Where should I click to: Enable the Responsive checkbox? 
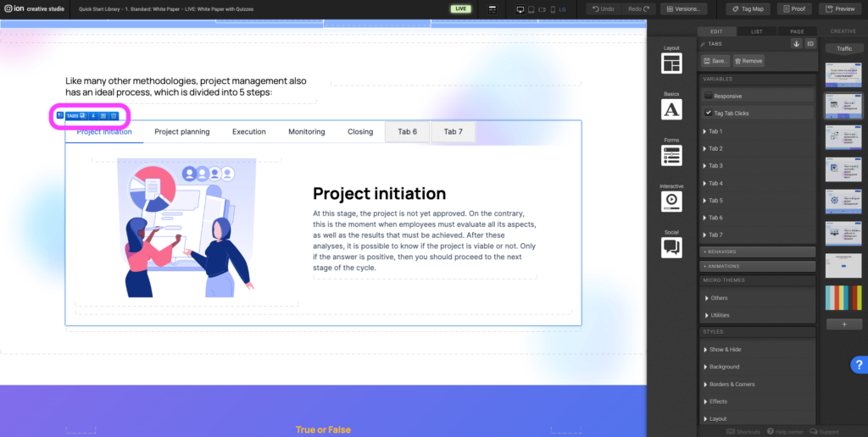click(x=709, y=96)
